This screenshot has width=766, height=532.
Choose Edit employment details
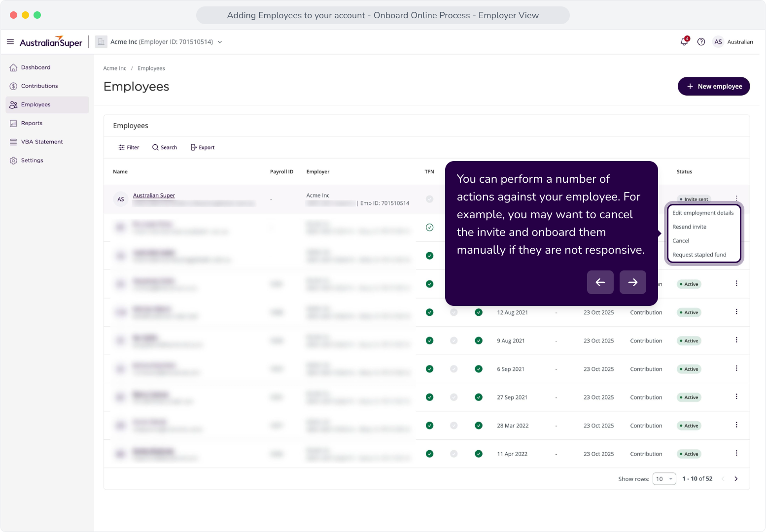(703, 213)
